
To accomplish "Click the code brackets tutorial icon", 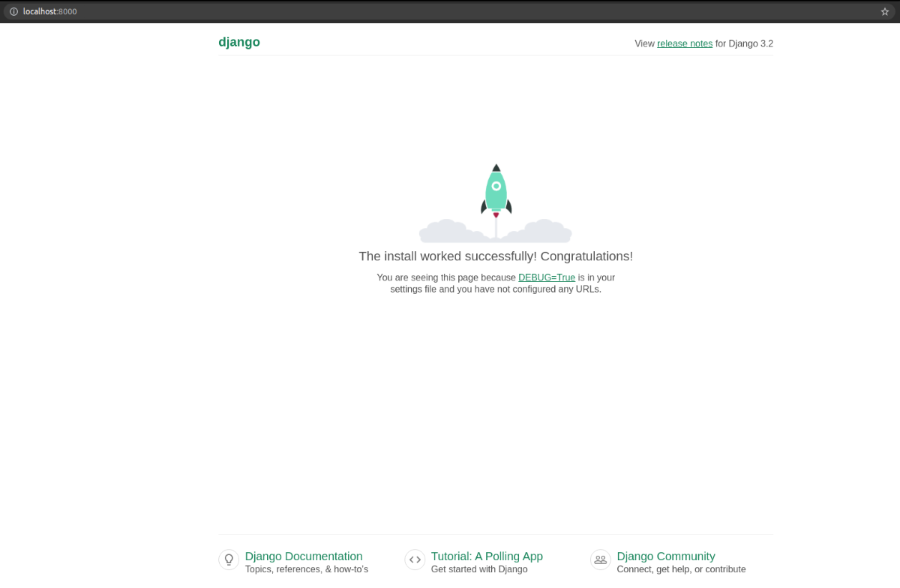I will [x=415, y=559].
